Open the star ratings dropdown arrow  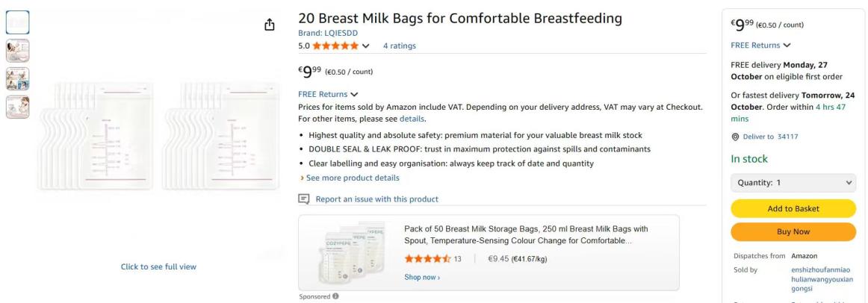coord(365,46)
